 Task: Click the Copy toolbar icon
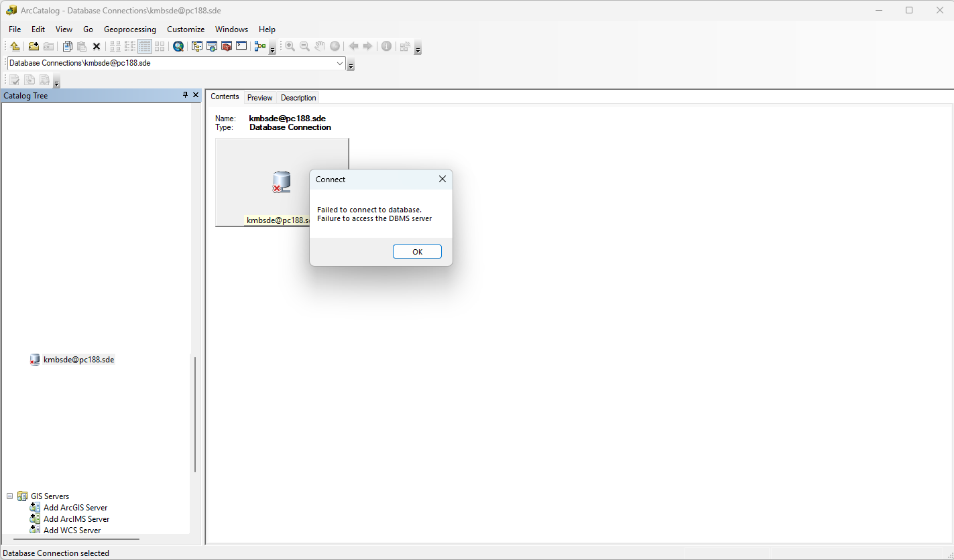click(68, 46)
